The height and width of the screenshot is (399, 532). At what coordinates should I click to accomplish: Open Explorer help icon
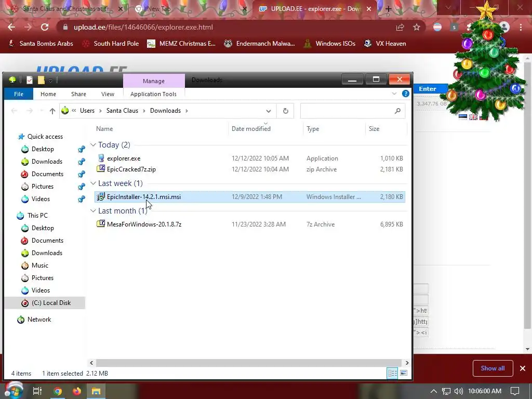[405, 94]
